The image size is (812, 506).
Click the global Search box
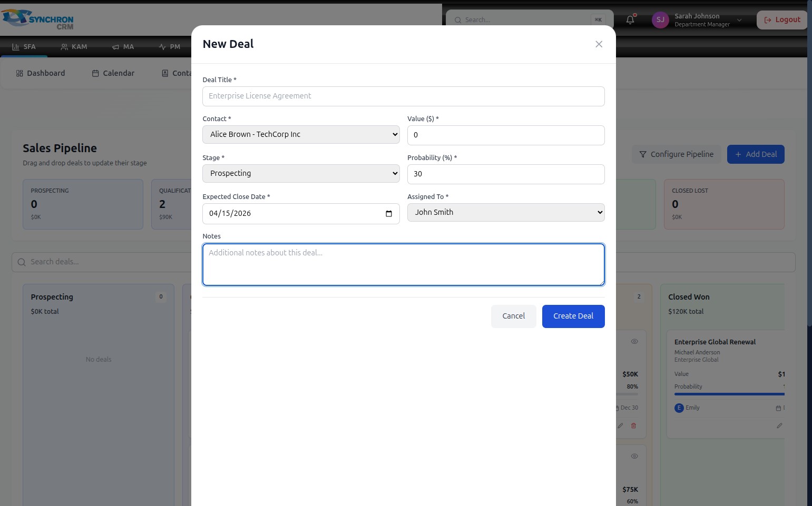pos(530,20)
